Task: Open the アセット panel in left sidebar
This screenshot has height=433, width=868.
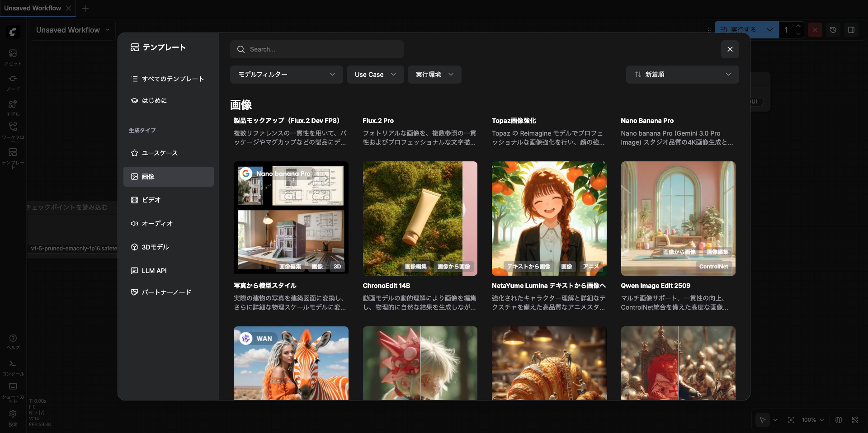Action: 12,56
